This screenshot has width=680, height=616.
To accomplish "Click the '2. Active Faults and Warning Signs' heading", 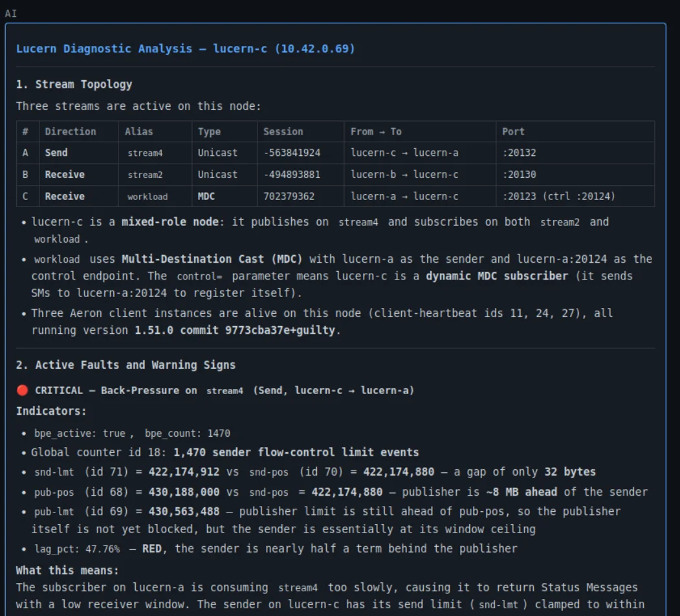I will 126,365.
